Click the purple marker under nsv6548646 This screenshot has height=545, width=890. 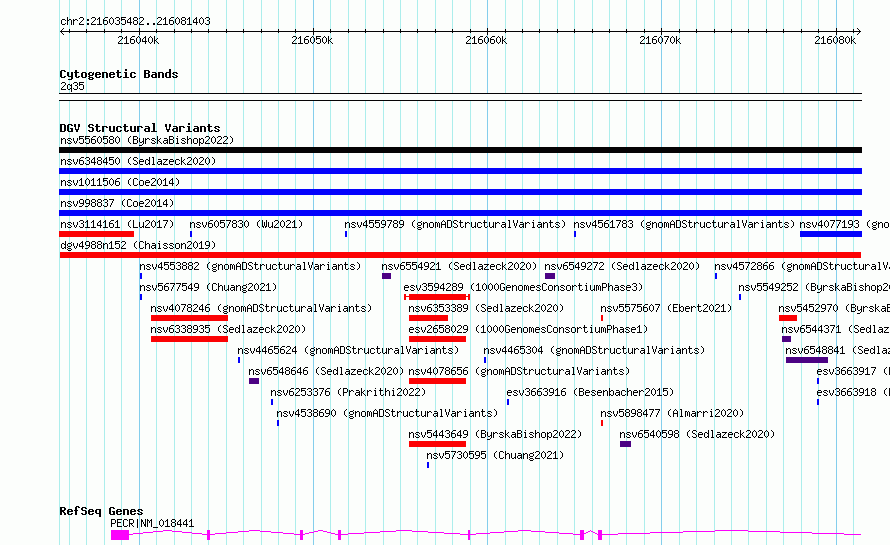pyautogui.click(x=254, y=381)
